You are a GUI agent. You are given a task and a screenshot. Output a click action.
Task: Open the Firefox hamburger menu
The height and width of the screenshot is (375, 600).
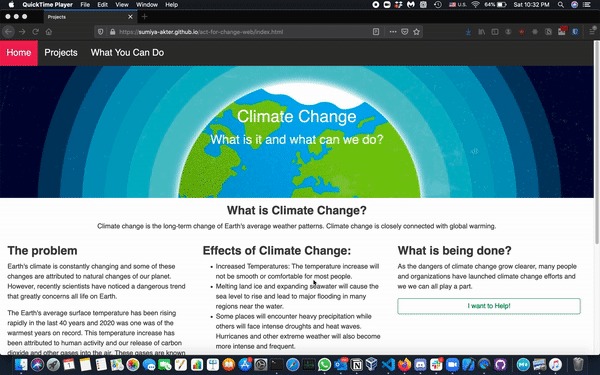coord(592,32)
